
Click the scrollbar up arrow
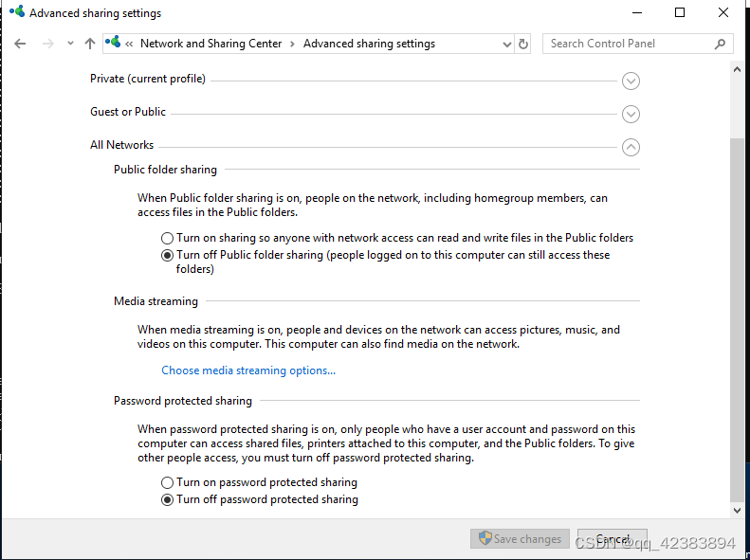click(737, 70)
